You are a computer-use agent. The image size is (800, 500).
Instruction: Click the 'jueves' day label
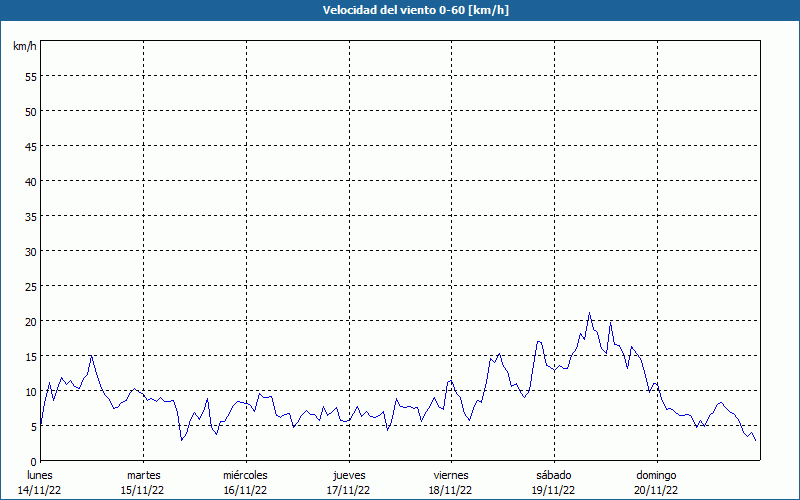[349, 475]
